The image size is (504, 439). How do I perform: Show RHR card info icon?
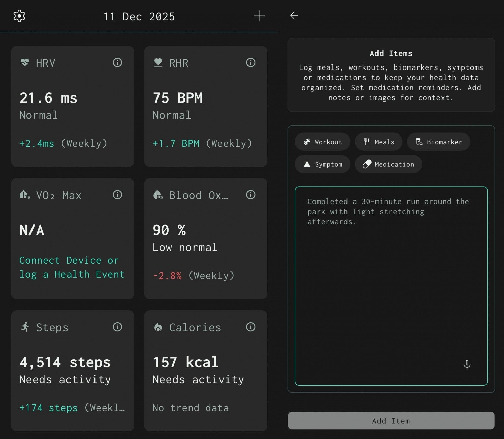click(x=250, y=62)
